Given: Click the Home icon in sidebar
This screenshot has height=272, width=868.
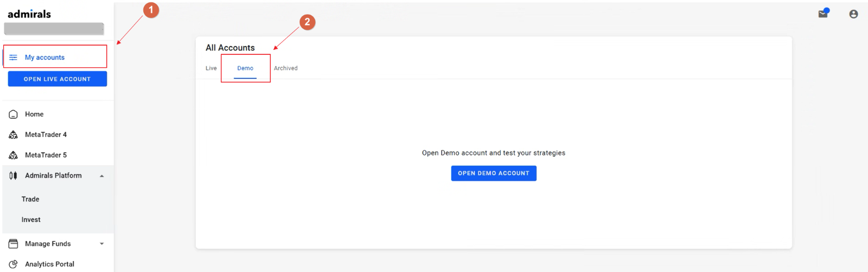Looking at the screenshot, I should click(x=14, y=115).
